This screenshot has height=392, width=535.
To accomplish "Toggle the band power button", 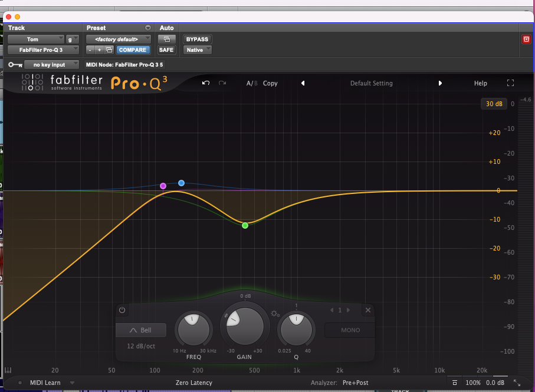I will [x=122, y=310].
